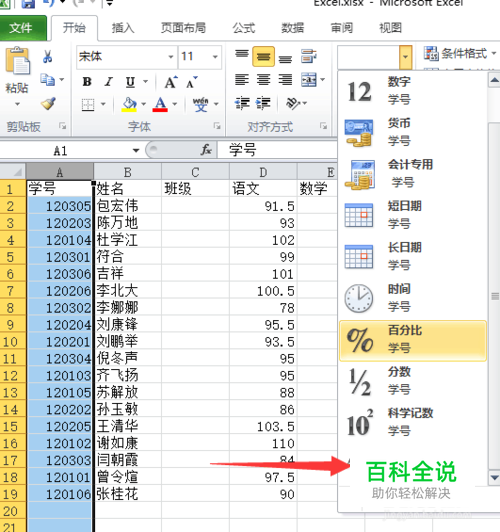
Task: Toggle Italic formatting
Action: (x=109, y=82)
